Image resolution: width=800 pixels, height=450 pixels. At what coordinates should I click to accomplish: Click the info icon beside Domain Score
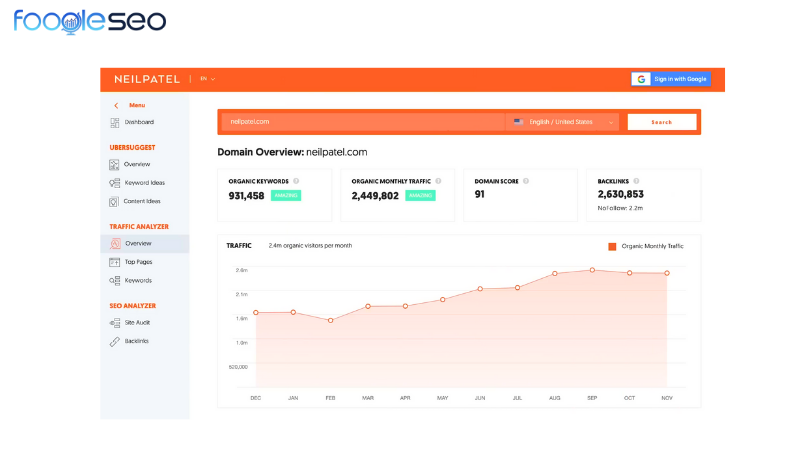(526, 181)
